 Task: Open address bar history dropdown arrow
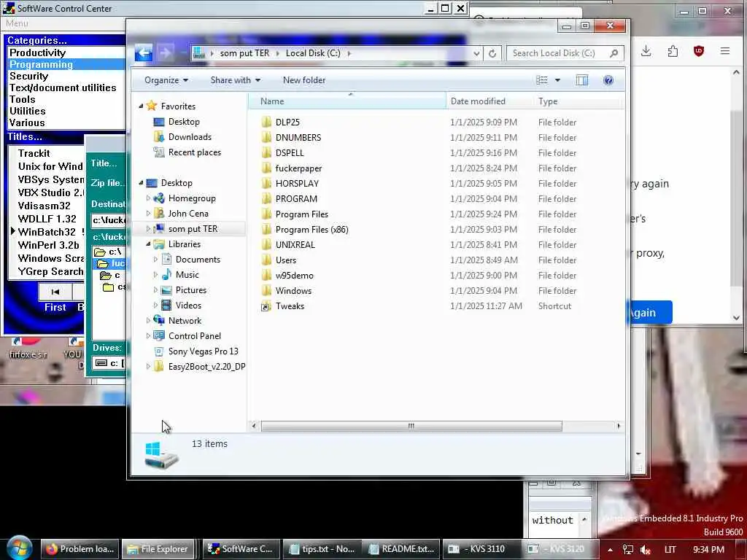(x=476, y=53)
